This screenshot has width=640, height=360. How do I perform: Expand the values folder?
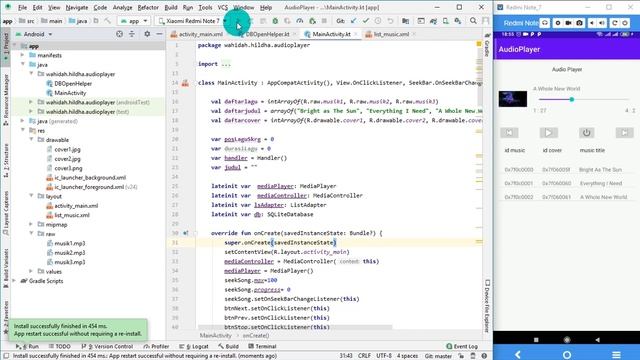(31, 271)
